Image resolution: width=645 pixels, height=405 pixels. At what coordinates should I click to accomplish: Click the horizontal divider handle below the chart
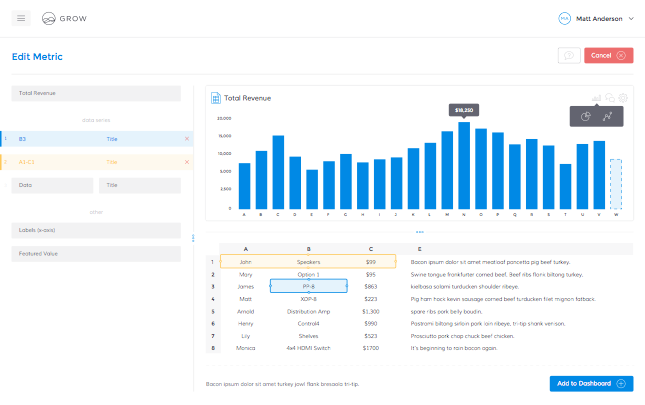click(419, 232)
